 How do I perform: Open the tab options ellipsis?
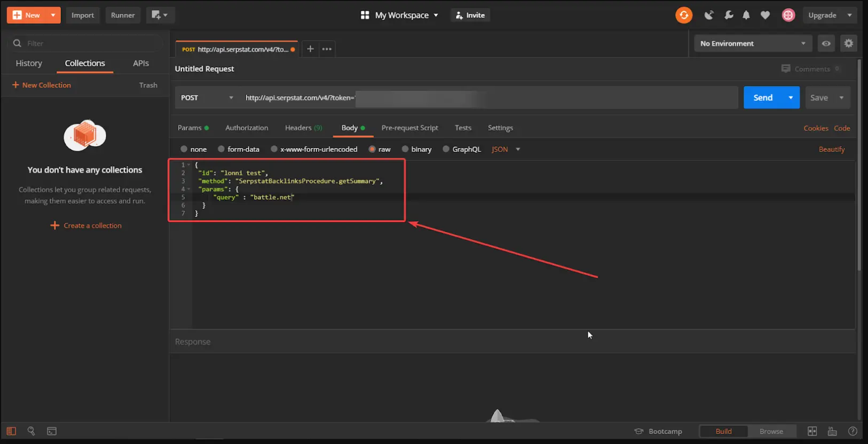pos(327,49)
